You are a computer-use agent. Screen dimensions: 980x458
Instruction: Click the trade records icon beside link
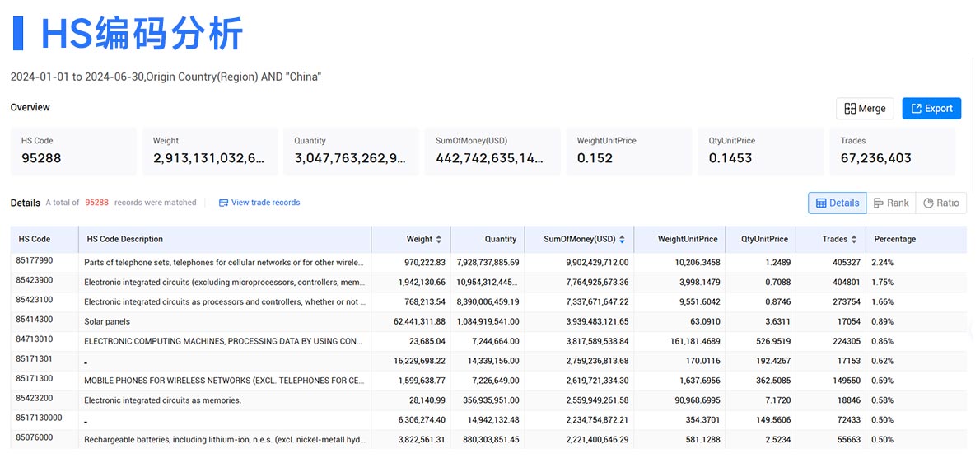click(x=224, y=203)
